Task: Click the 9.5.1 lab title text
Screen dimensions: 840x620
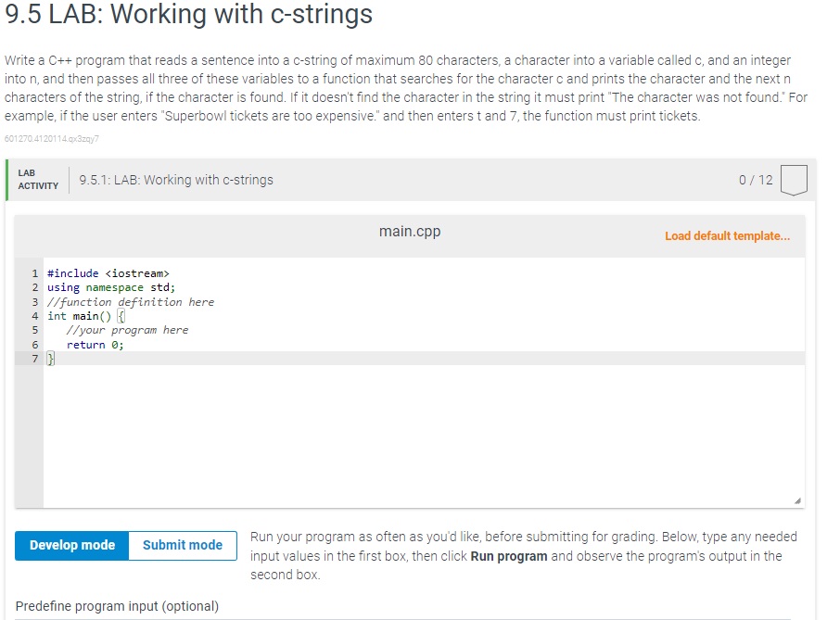Action: [x=176, y=180]
